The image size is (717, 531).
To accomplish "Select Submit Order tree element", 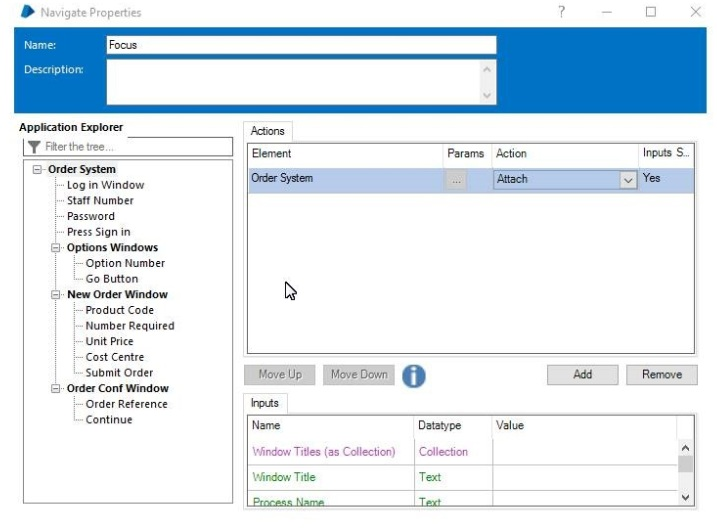I will point(119,373).
